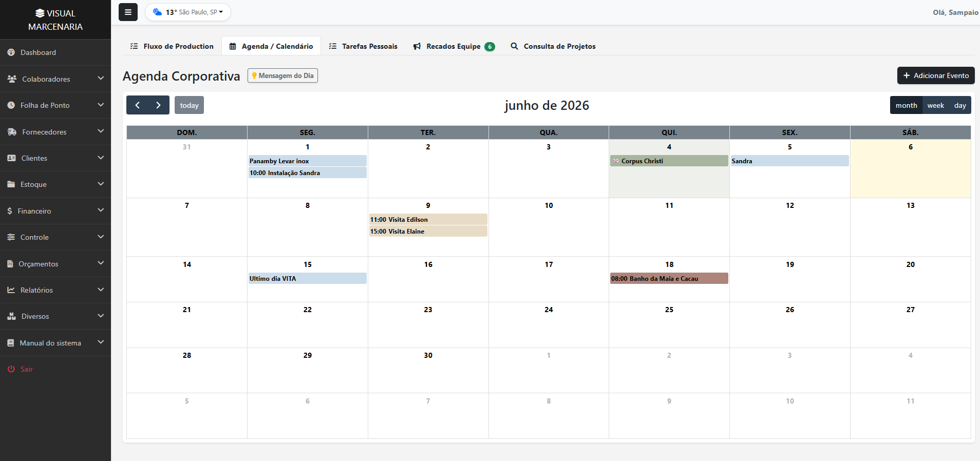Open the 11:00 Visita Edilson event
The image size is (980, 461).
428,219
